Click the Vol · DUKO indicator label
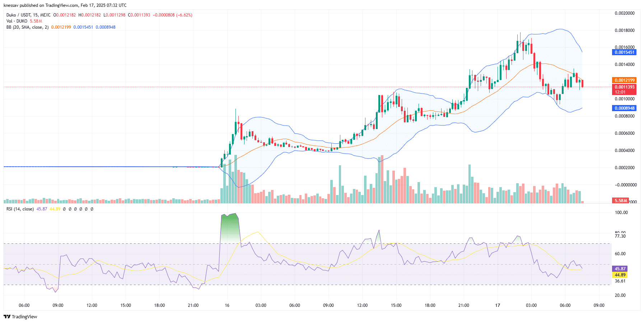This screenshot has width=644, height=323. coord(17,21)
